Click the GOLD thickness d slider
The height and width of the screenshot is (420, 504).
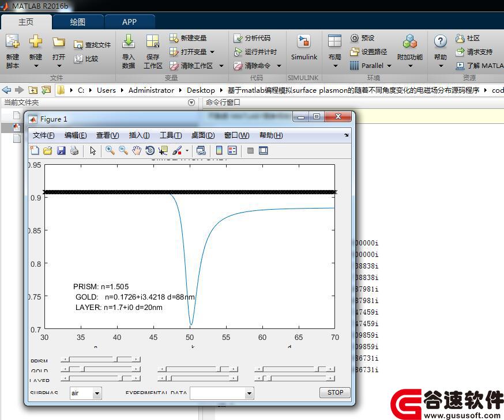(x=295, y=369)
